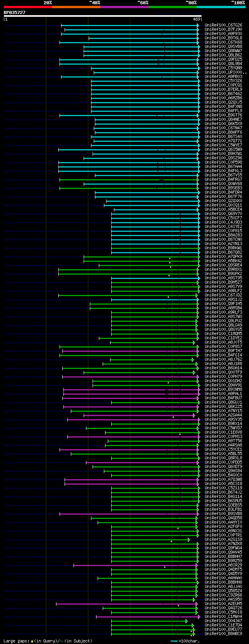The image size is (249, 644).
Task: Open hit UniRef100_Q9SVB8
Action: pyautogui.click(x=223, y=46)
